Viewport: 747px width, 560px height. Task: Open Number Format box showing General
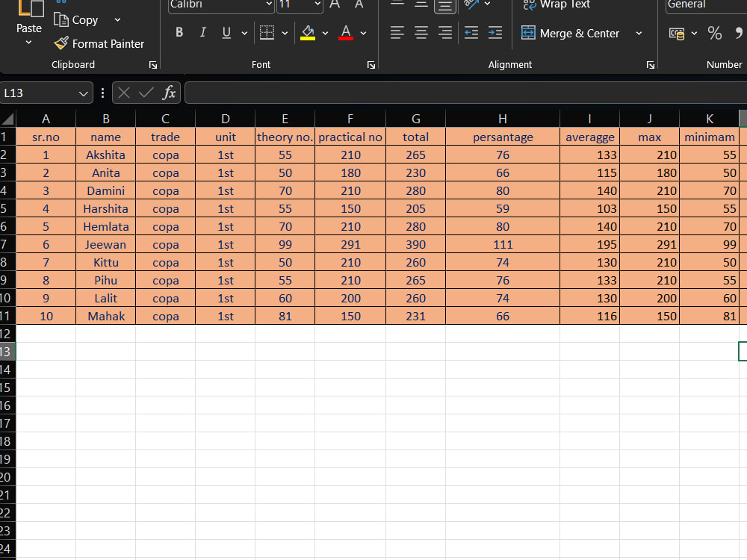[x=706, y=4]
